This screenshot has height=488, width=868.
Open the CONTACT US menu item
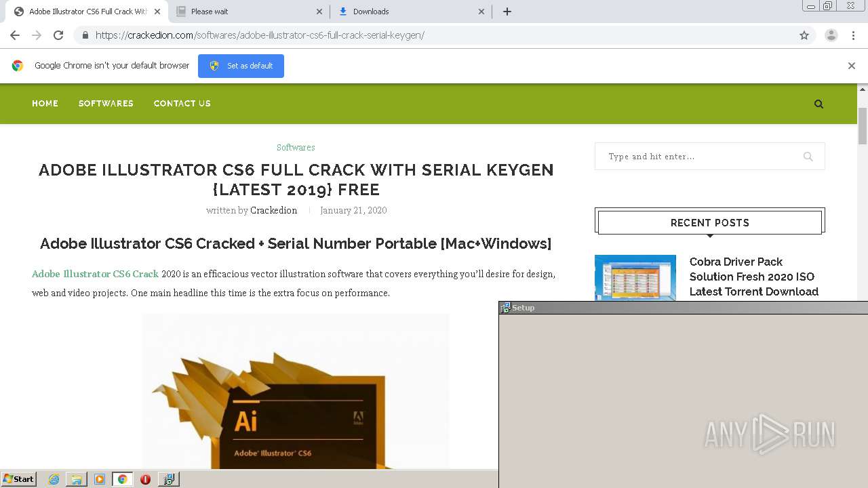click(182, 104)
